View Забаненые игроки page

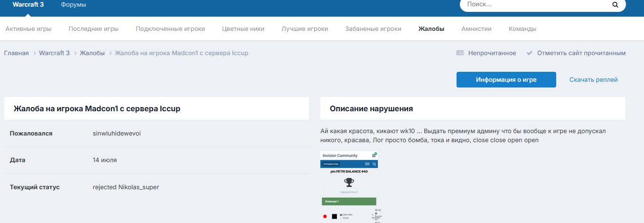click(x=373, y=29)
